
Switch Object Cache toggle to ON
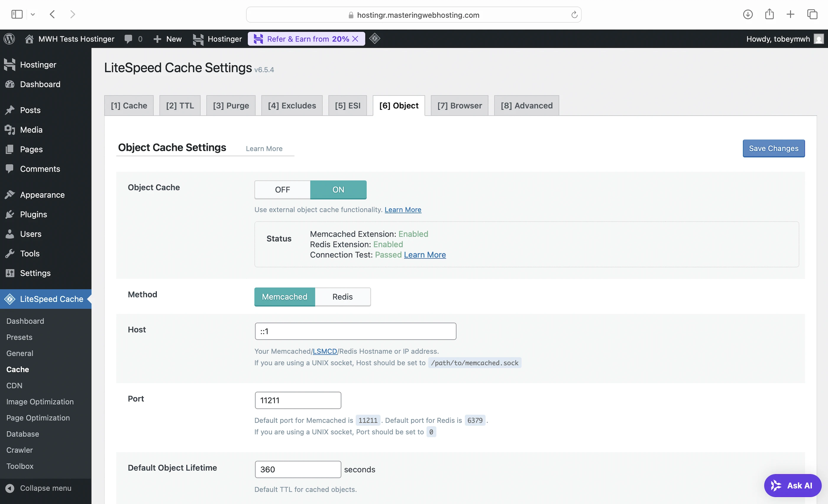(x=338, y=190)
